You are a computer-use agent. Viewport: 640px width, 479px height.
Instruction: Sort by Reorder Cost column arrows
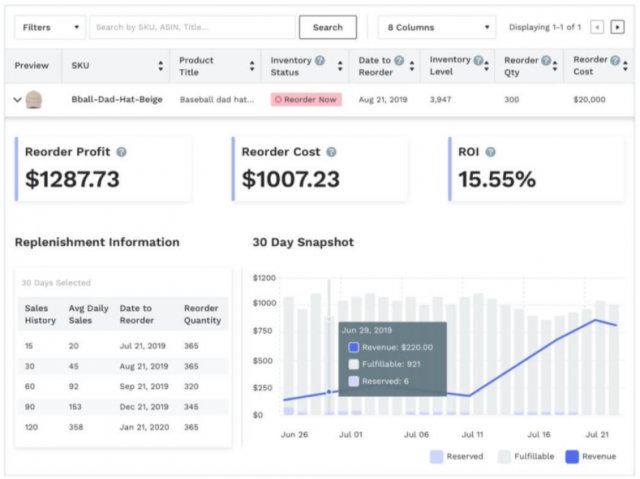click(625, 66)
